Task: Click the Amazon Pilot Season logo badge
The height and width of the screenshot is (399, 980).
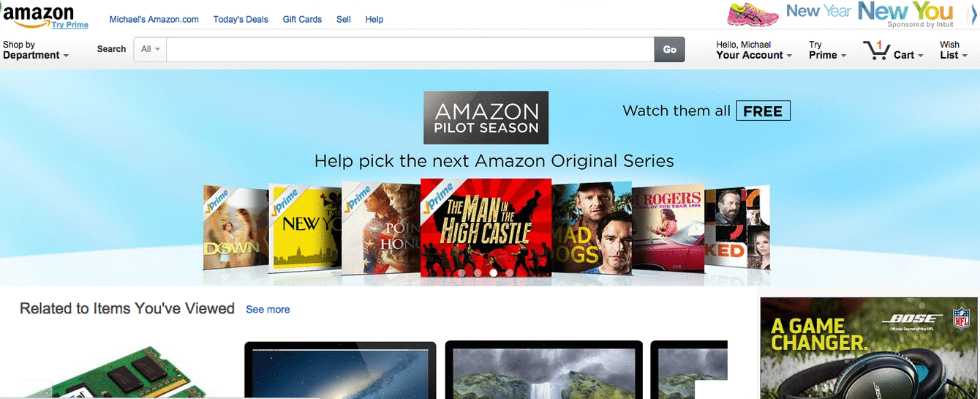Action: [486, 117]
